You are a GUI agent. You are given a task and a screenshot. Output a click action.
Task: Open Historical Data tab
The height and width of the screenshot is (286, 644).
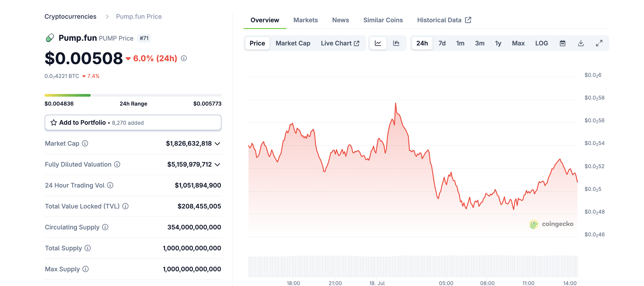coord(444,20)
